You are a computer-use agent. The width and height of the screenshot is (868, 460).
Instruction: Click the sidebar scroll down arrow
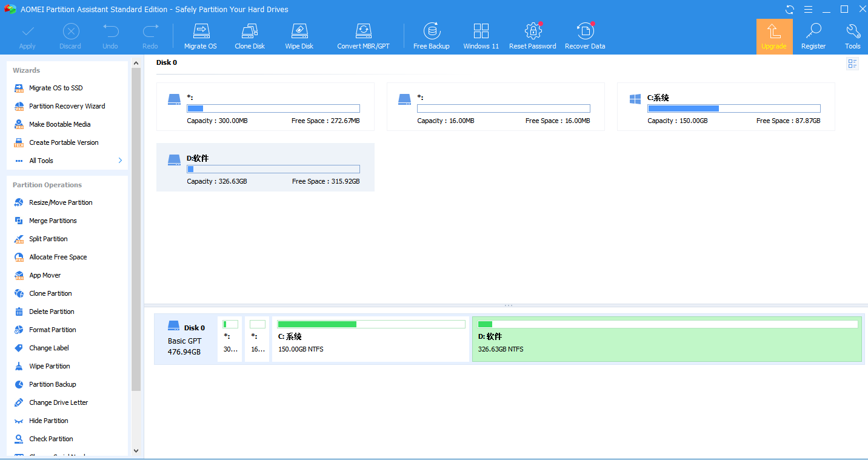click(x=136, y=451)
